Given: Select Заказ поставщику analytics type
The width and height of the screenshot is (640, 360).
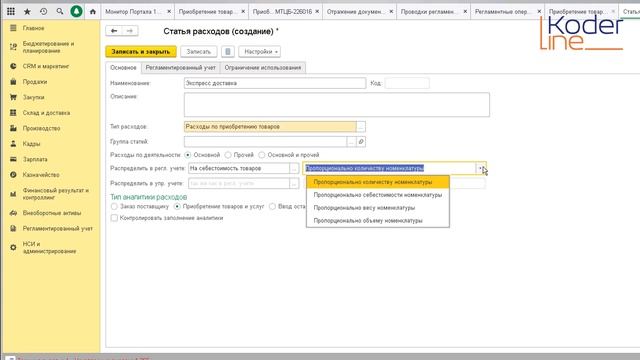Looking at the screenshot, I should pyautogui.click(x=114, y=207).
